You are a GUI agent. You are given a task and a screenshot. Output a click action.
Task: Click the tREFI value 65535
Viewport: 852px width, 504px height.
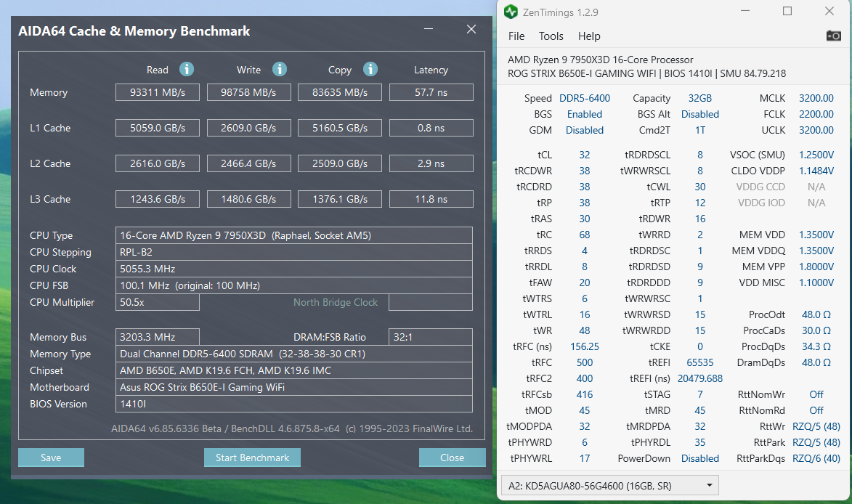pos(700,362)
